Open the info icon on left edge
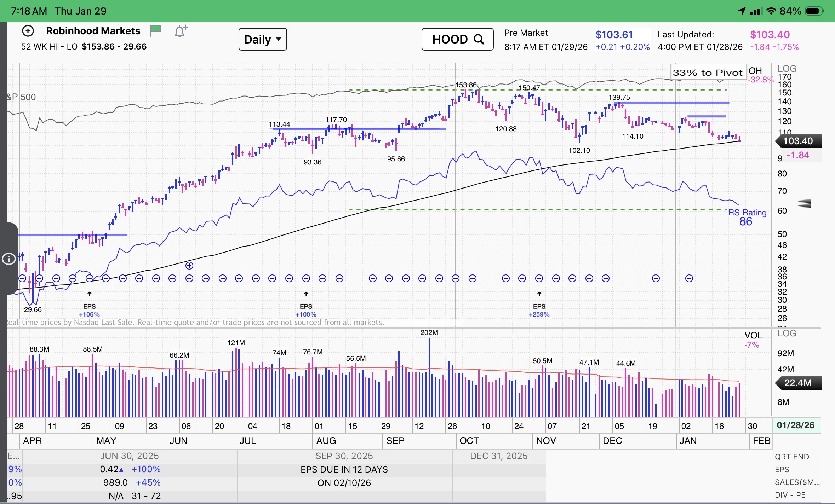This screenshot has height=504, width=835. click(8, 259)
